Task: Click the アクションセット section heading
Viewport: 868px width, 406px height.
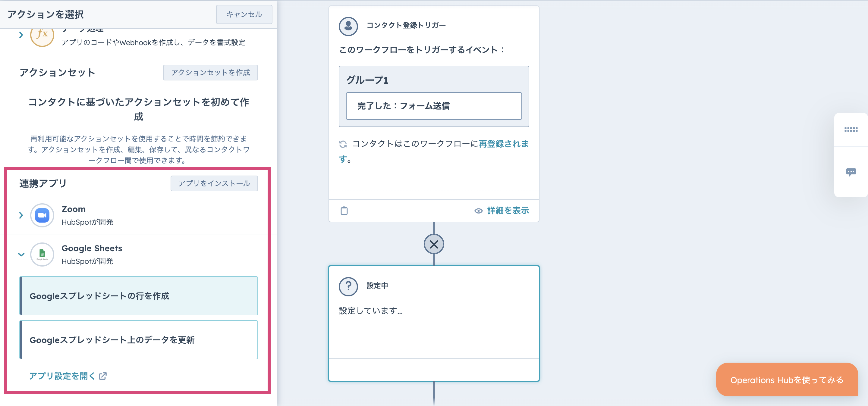Action: (57, 72)
